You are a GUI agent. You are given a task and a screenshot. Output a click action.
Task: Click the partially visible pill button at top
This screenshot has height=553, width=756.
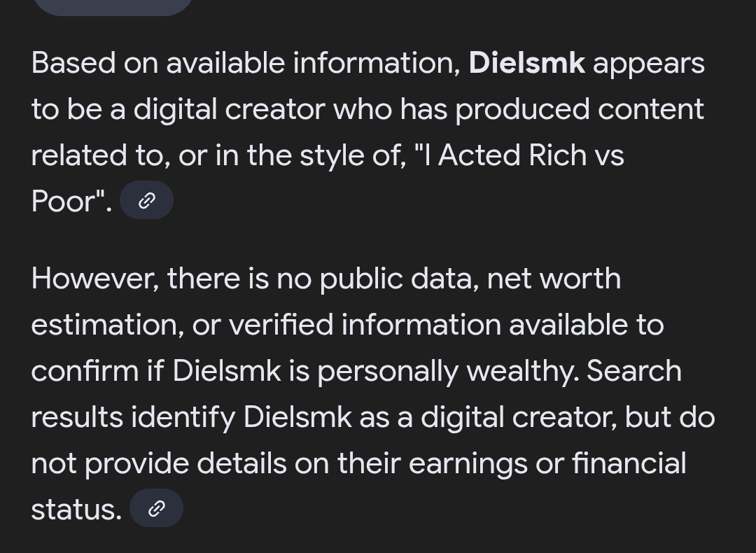point(113,7)
